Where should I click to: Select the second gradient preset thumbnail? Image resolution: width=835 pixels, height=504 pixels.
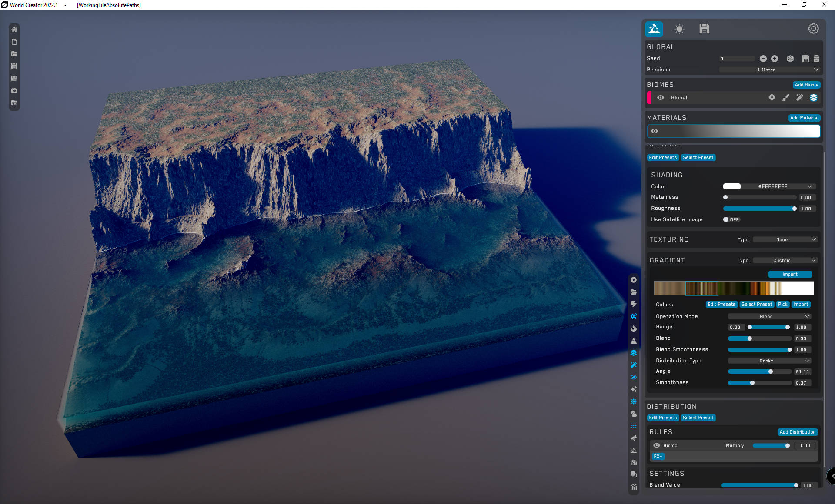click(701, 288)
